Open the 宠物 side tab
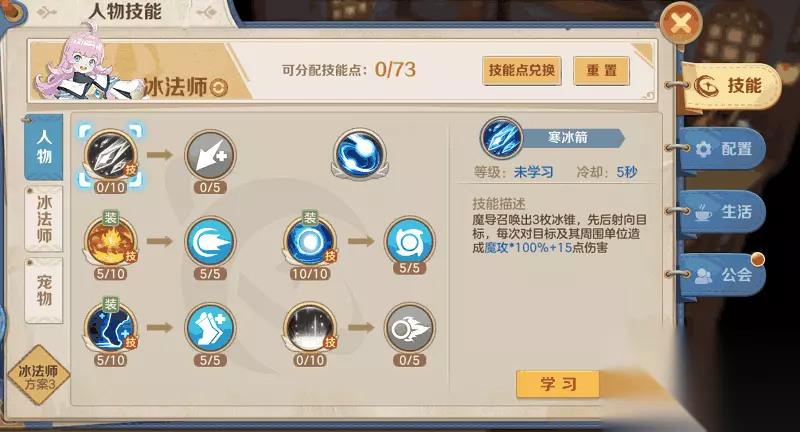 click(x=44, y=290)
